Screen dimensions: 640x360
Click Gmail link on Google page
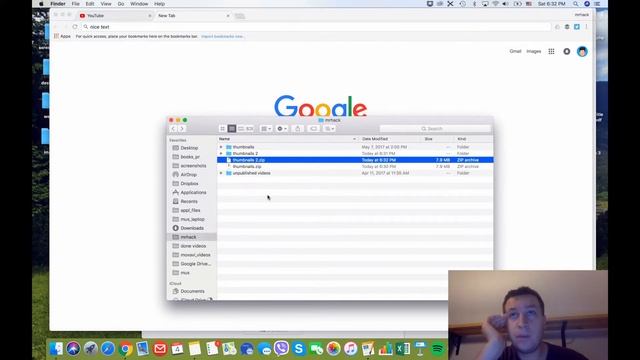pos(515,51)
